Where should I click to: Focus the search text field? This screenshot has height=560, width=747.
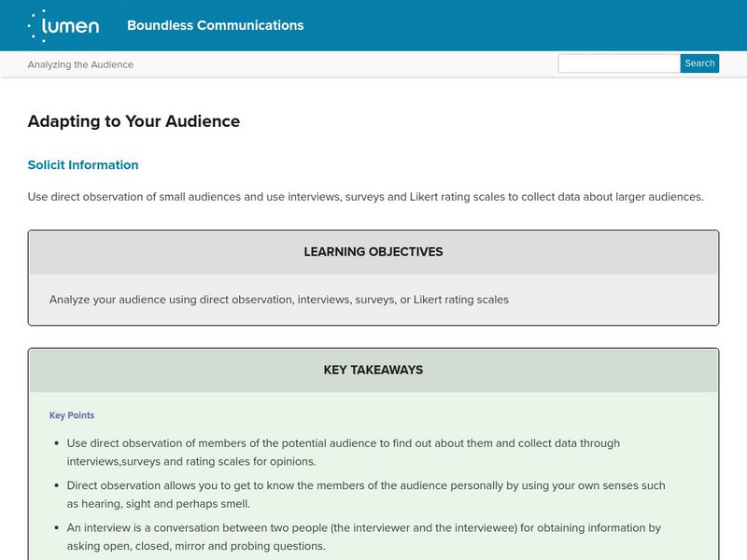619,63
